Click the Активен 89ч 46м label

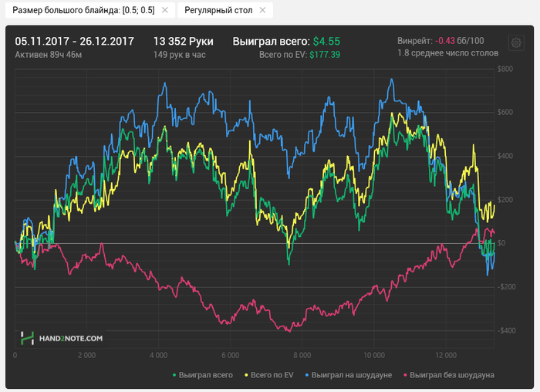[x=48, y=55]
